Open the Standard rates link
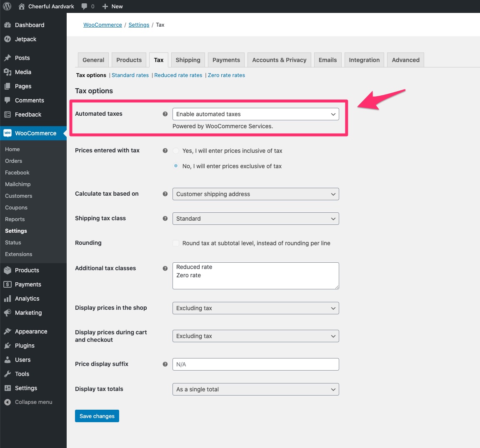480x448 pixels. [130, 75]
